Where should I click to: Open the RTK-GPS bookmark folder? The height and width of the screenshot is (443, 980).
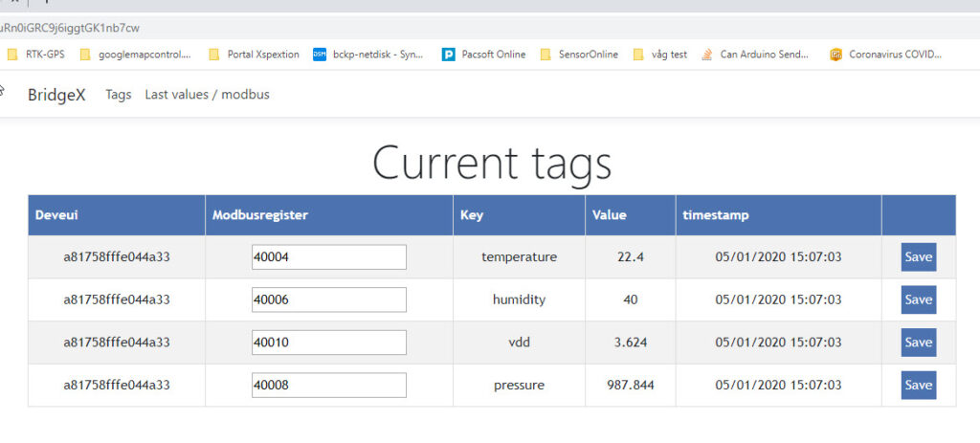35,55
